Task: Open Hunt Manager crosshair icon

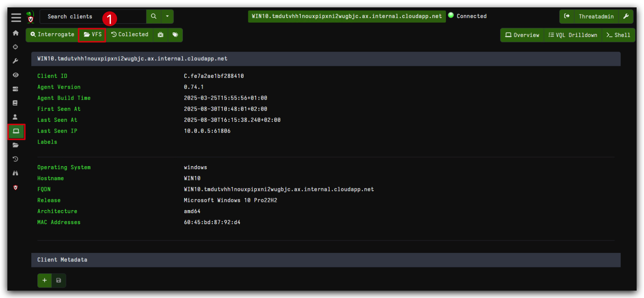Action: click(x=16, y=47)
